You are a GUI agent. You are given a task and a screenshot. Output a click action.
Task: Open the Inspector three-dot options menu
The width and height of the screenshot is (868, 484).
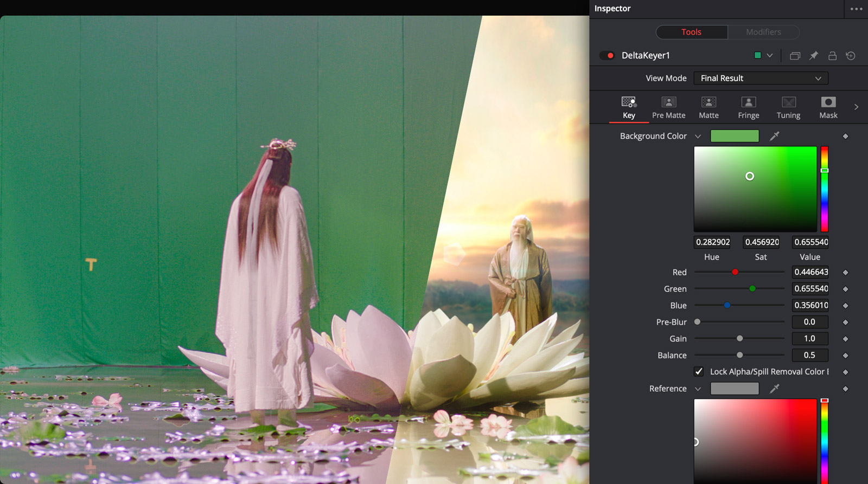click(856, 9)
